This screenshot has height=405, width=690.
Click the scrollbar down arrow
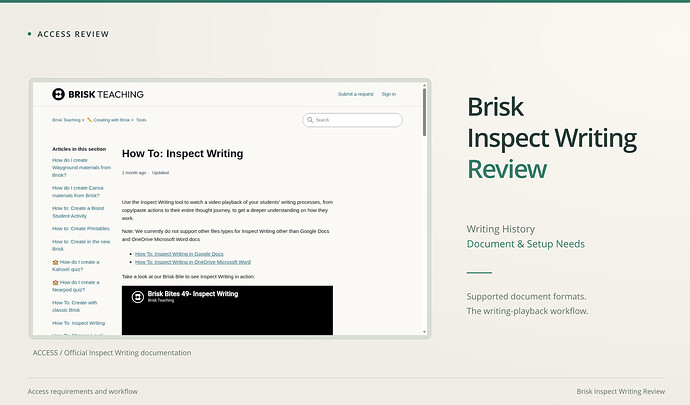tap(425, 332)
